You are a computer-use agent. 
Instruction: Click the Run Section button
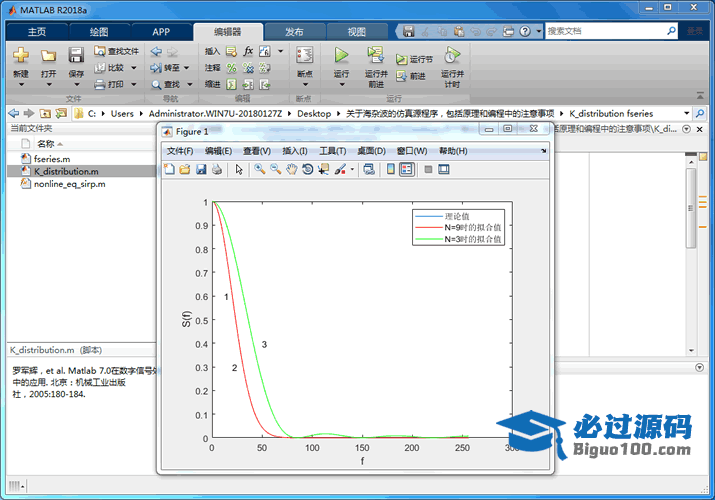pos(414,59)
